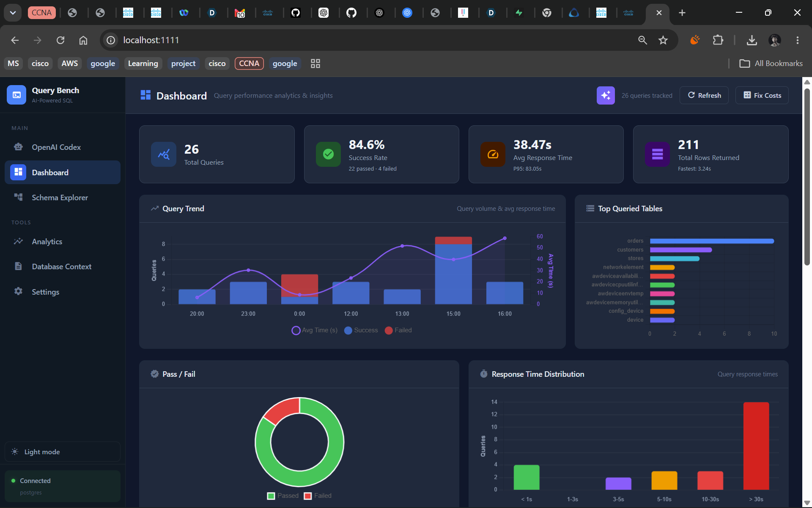Open OpenAI Codex in the sidebar
The height and width of the screenshot is (508, 812).
click(63, 147)
